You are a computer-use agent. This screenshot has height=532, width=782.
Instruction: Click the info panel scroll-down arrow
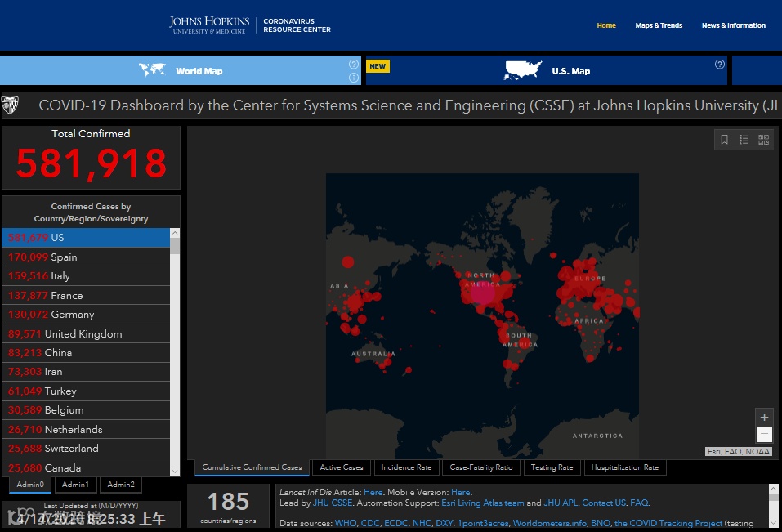pyautogui.click(x=773, y=523)
